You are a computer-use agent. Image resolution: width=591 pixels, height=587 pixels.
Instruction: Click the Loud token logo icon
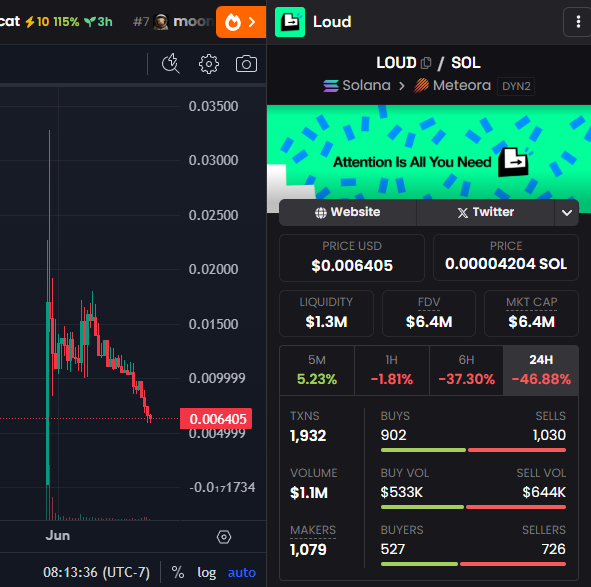[x=290, y=22]
